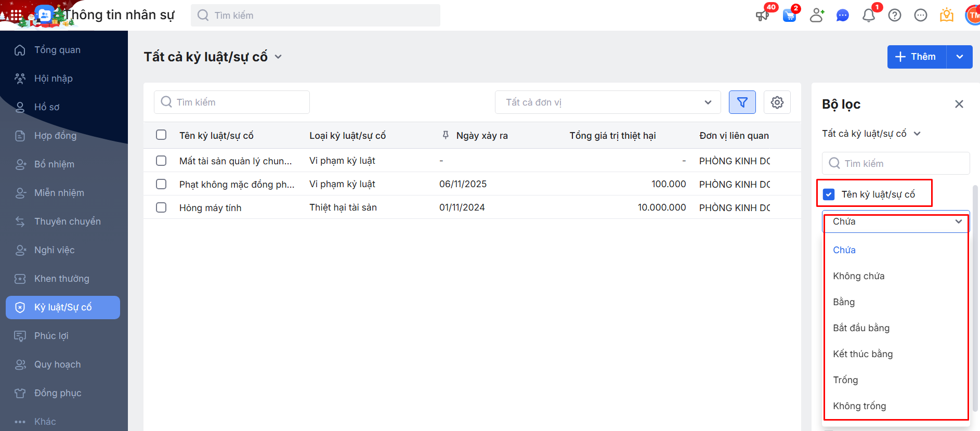Click the shopping cart icon
Image resolution: width=980 pixels, height=431 pixels.
[x=789, y=16]
